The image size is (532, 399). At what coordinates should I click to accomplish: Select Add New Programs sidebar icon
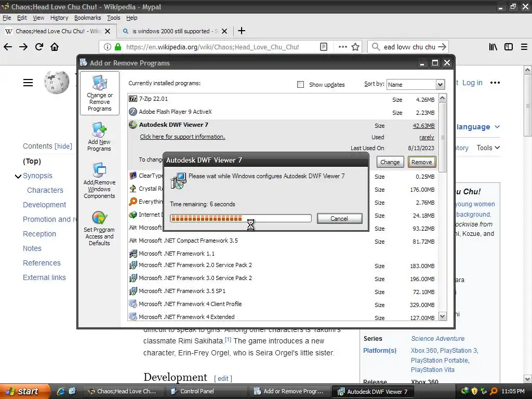99,137
